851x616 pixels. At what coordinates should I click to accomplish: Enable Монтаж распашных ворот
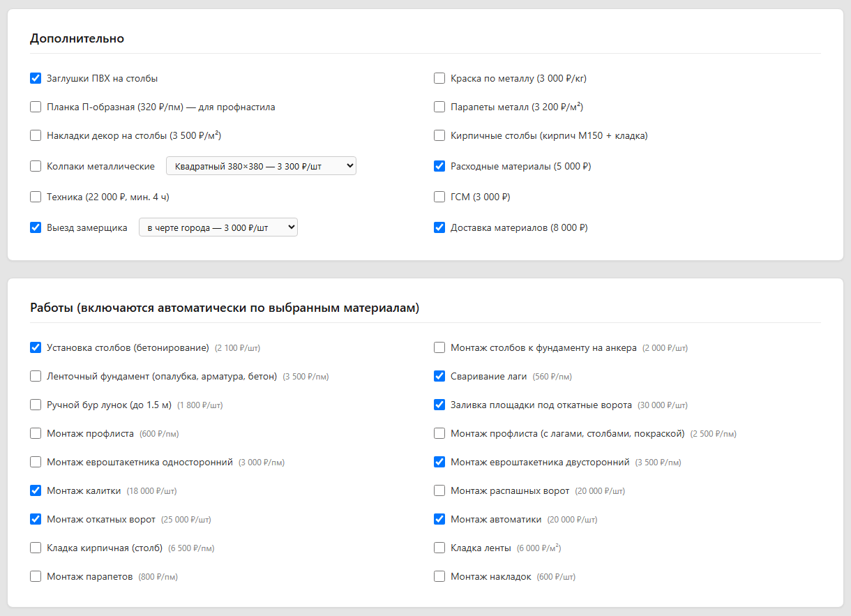(439, 490)
